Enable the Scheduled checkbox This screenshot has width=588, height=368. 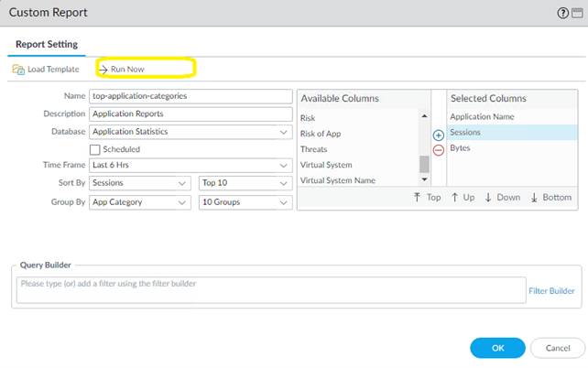pyautogui.click(x=95, y=149)
